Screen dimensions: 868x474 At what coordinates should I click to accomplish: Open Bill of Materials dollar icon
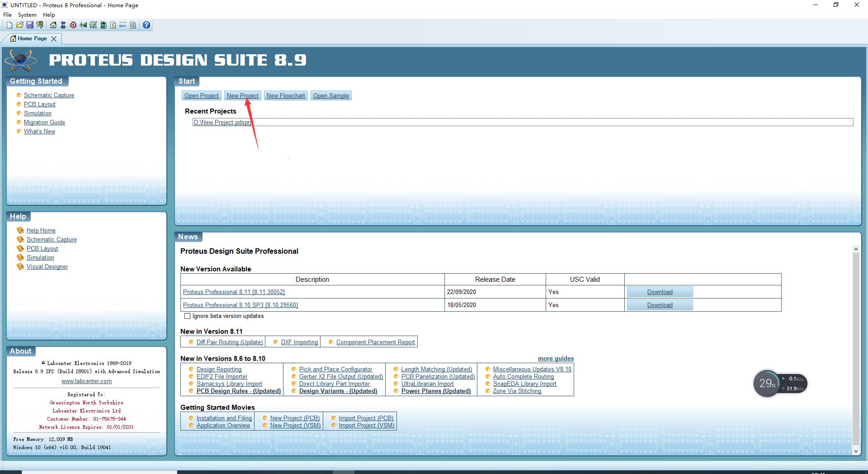pyautogui.click(x=113, y=25)
